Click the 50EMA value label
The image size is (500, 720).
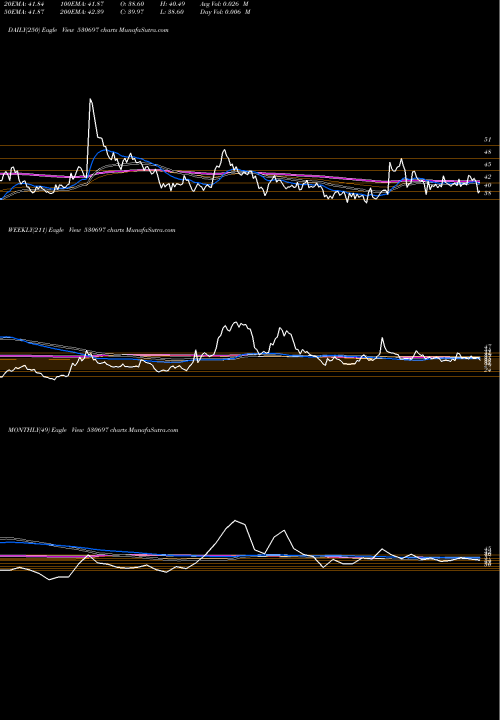23,12
